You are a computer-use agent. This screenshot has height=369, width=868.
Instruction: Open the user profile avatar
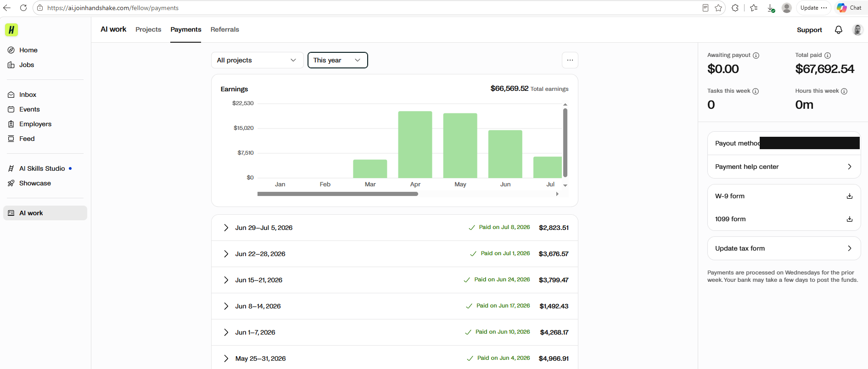(x=857, y=30)
